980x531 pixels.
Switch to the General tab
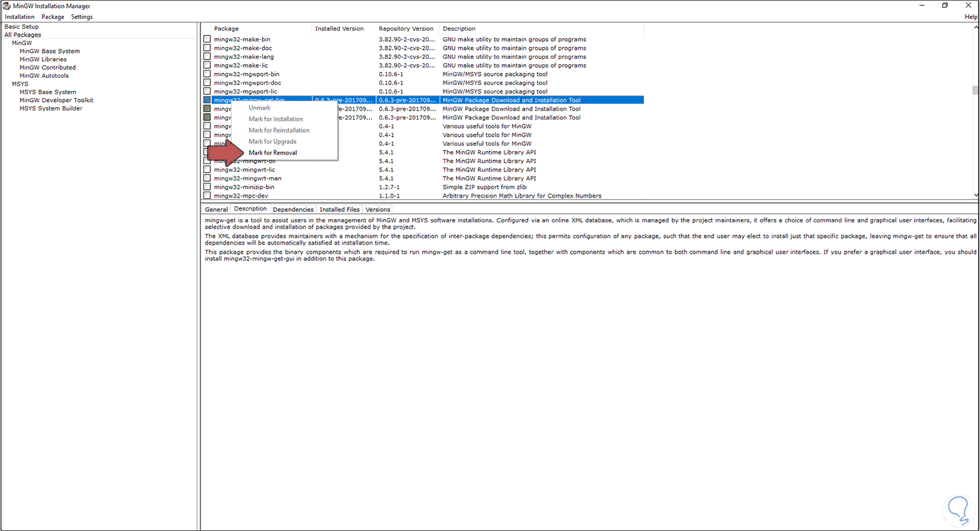tap(216, 209)
